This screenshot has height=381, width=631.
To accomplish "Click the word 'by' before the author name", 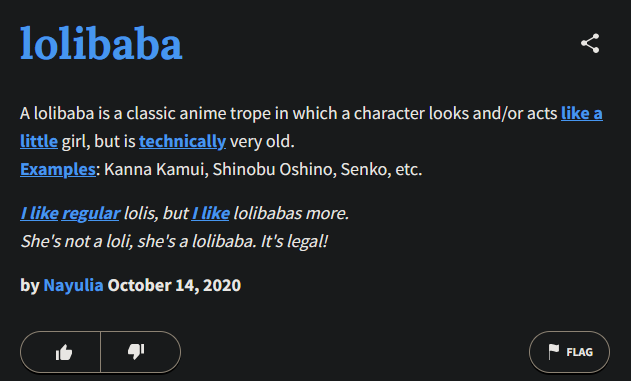I will tap(30, 286).
